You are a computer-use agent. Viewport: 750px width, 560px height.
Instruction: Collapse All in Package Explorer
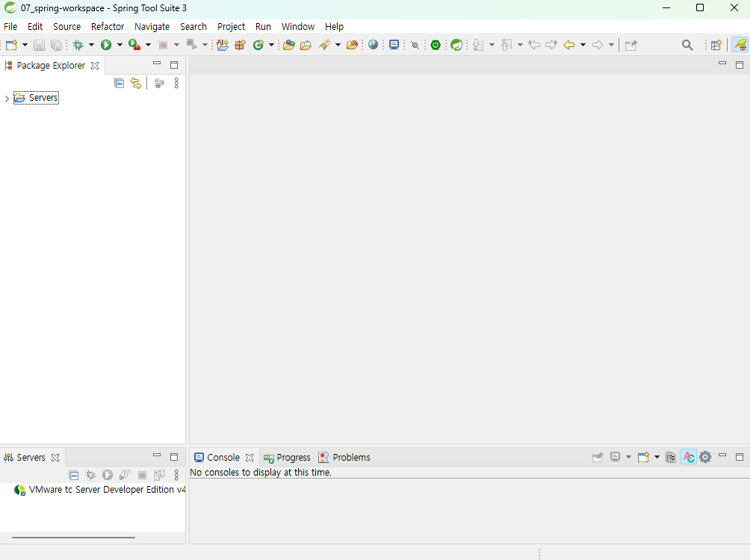click(119, 83)
